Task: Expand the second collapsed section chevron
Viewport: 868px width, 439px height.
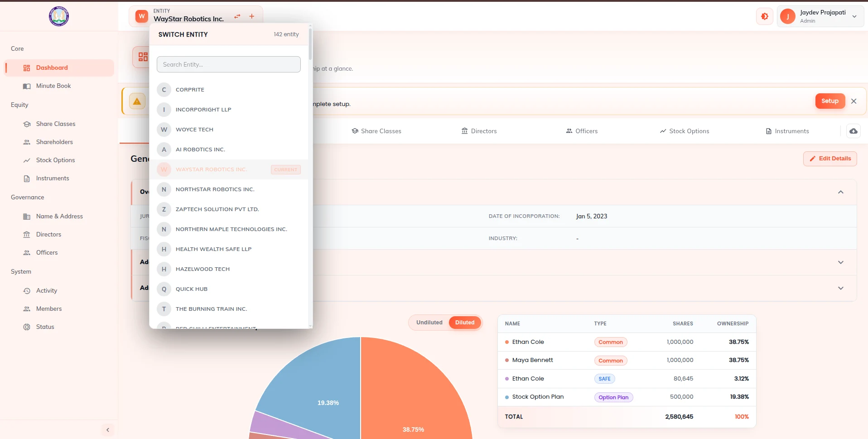Action: pos(841,262)
